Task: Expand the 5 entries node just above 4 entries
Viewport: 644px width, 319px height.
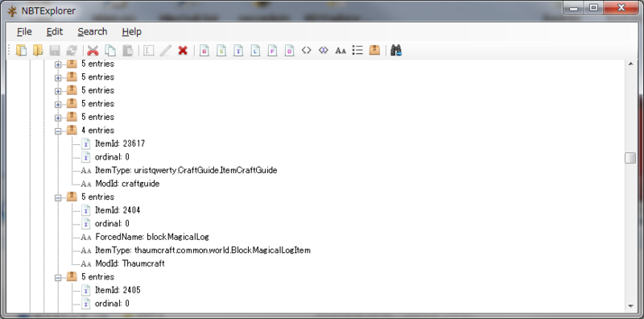Action: (58, 118)
